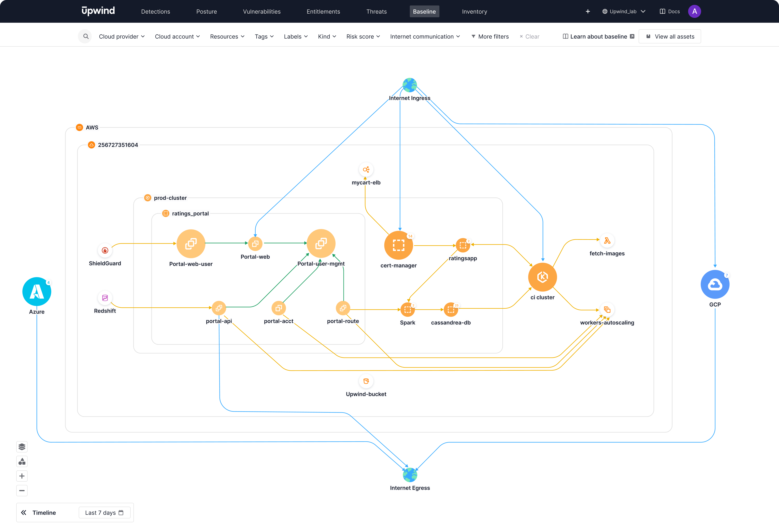
Task: Open the Internet communication filter
Action: 425,36
